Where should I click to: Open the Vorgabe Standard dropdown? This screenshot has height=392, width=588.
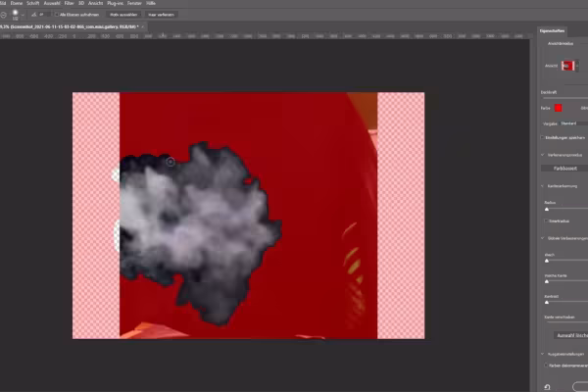tap(573, 123)
